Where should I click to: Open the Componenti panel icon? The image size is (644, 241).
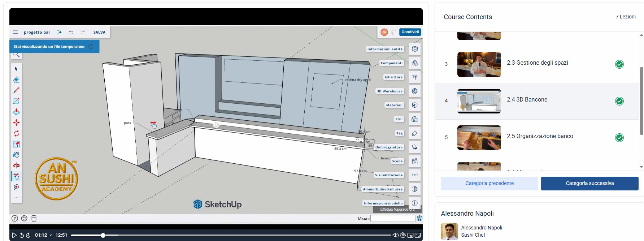point(415,63)
